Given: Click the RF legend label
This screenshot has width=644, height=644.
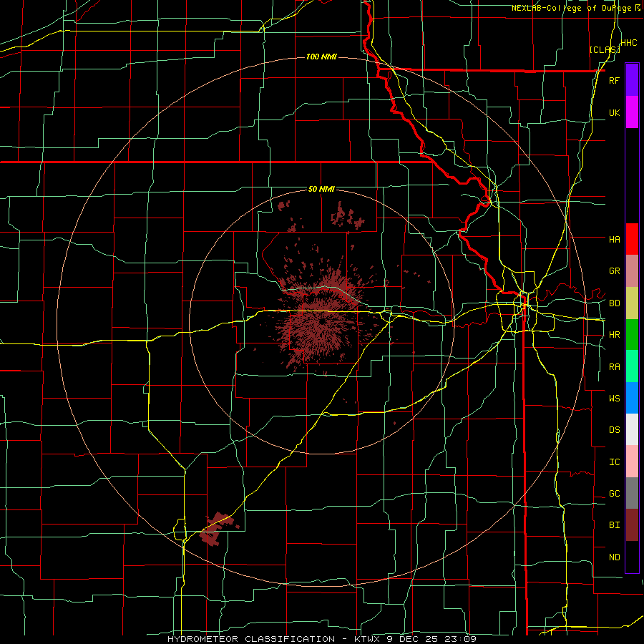Looking at the screenshot, I should (614, 80).
